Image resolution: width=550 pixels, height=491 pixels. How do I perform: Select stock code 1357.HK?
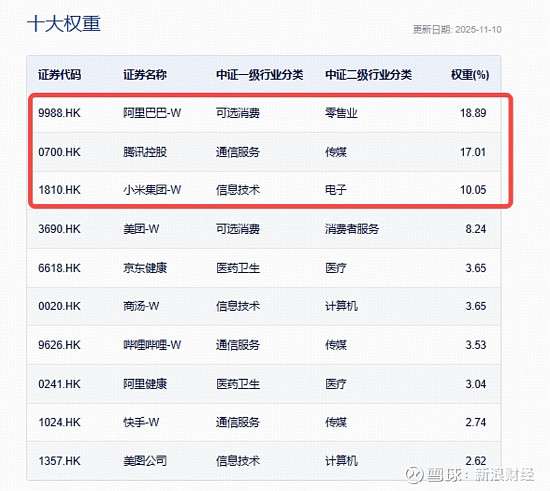tap(59, 461)
